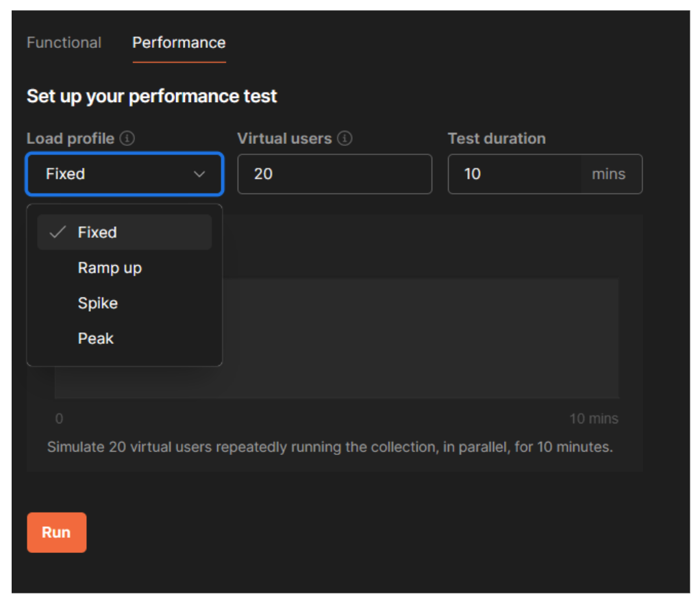Click the checkmark icon next to Fixed

(58, 232)
